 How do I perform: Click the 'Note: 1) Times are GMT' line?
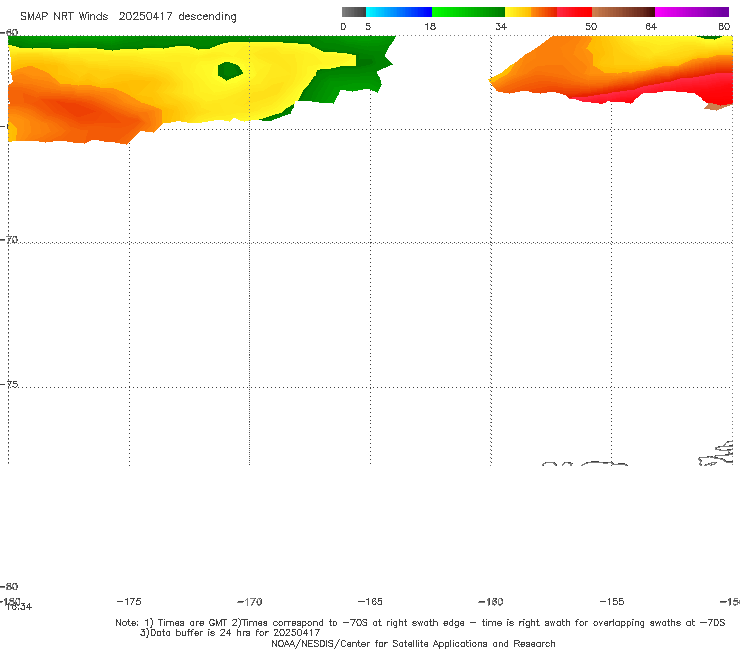pyautogui.click(x=420, y=623)
